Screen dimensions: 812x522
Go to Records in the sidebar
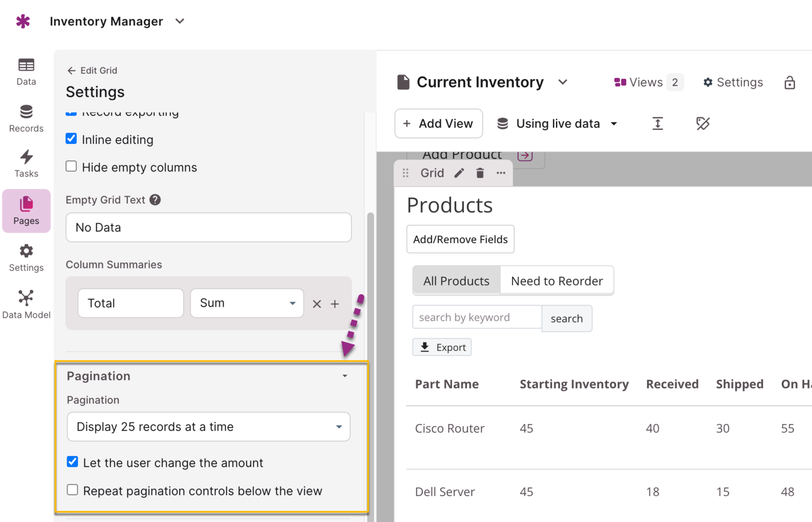(x=26, y=118)
